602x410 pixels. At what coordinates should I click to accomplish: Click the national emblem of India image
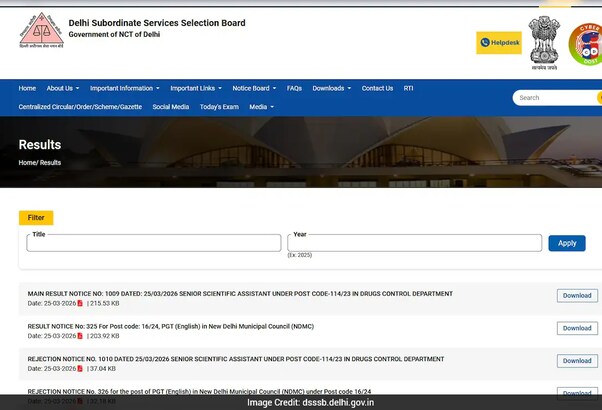point(544,43)
